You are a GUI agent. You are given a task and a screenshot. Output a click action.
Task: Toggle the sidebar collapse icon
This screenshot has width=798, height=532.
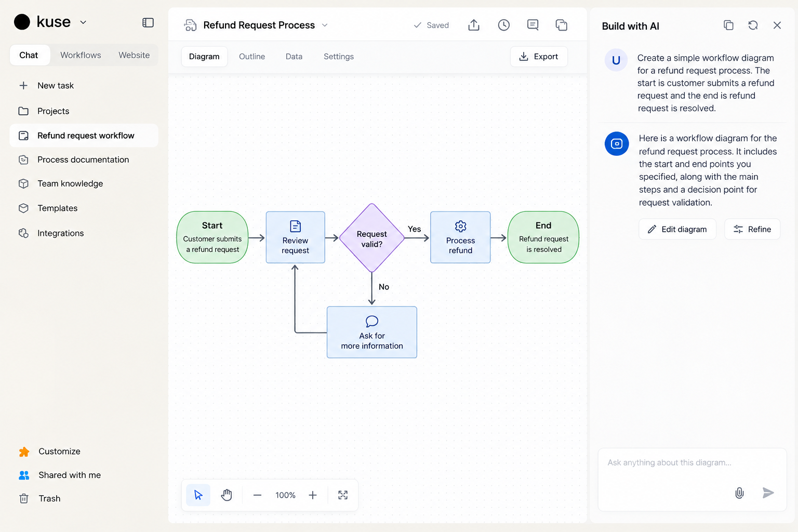click(x=148, y=22)
